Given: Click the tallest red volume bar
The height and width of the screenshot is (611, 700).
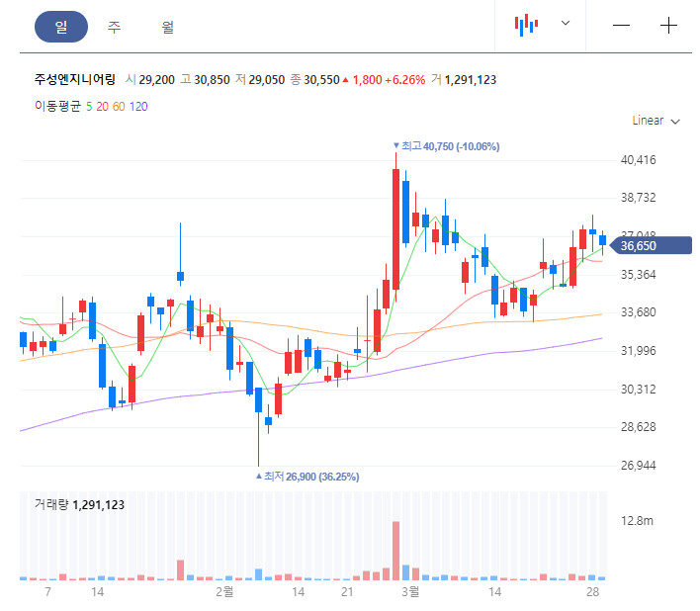Looking at the screenshot, I should 395,551.
